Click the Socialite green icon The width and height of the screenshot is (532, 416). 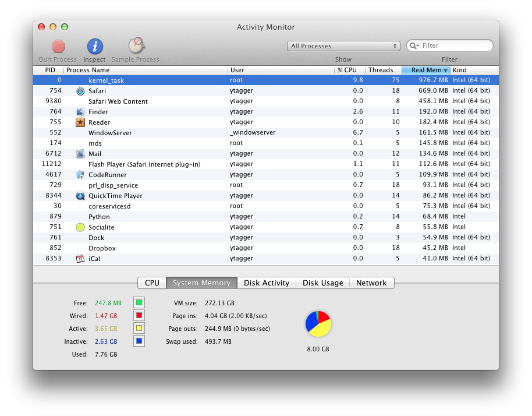click(x=80, y=227)
